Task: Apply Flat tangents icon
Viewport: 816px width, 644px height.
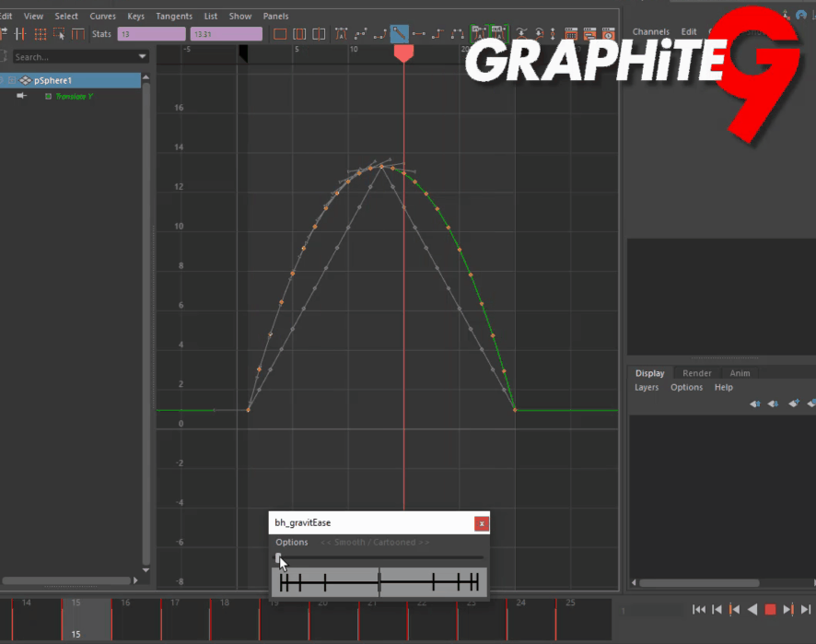Action: click(x=418, y=34)
